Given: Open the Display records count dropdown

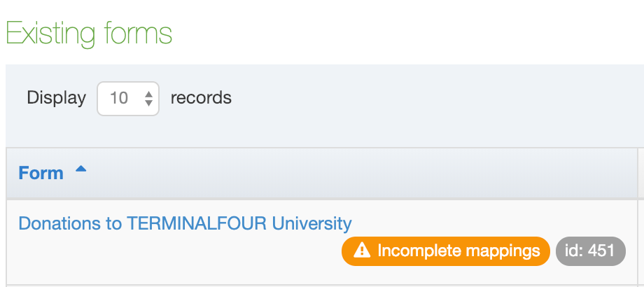Looking at the screenshot, I should (128, 98).
